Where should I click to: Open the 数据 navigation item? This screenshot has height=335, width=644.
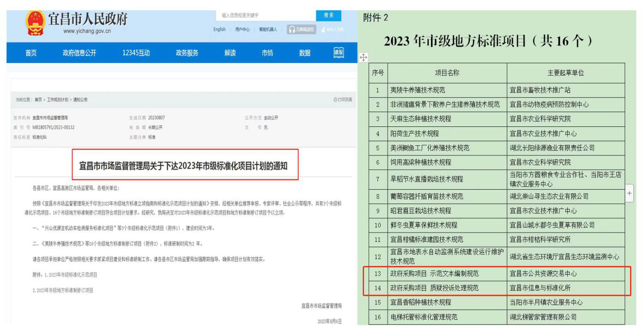point(305,53)
